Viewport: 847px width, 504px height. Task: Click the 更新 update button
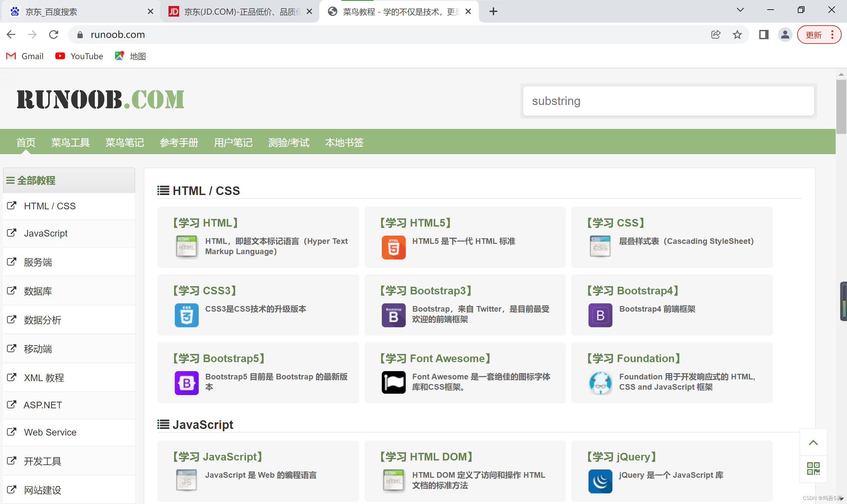(814, 35)
